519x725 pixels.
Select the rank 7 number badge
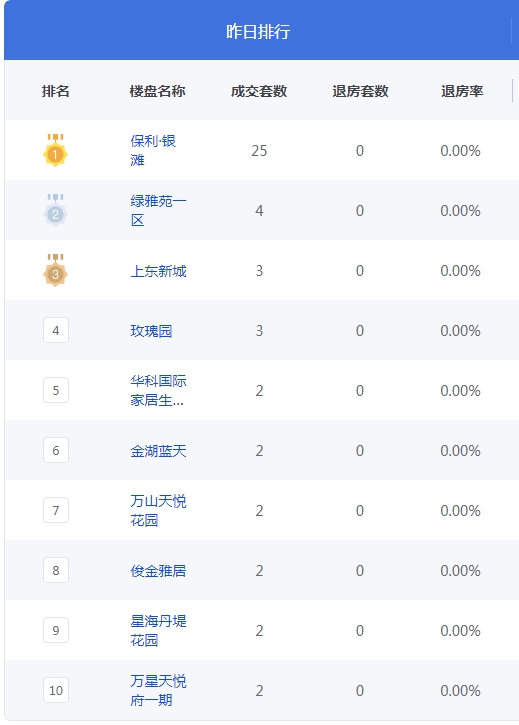point(56,510)
